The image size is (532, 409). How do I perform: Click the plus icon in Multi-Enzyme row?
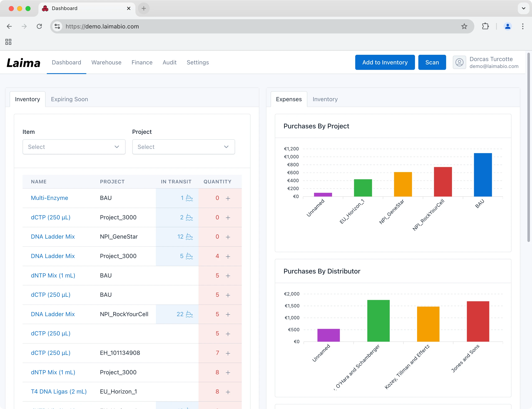(228, 198)
